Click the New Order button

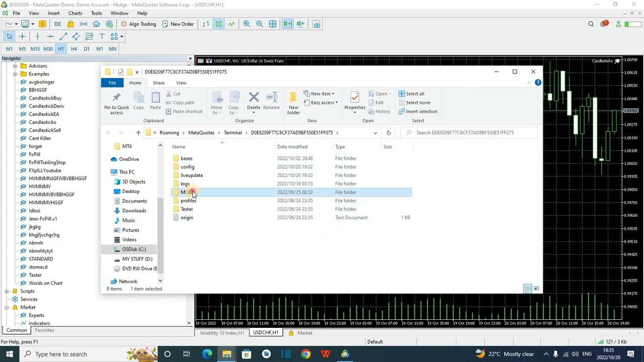(178, 24)
